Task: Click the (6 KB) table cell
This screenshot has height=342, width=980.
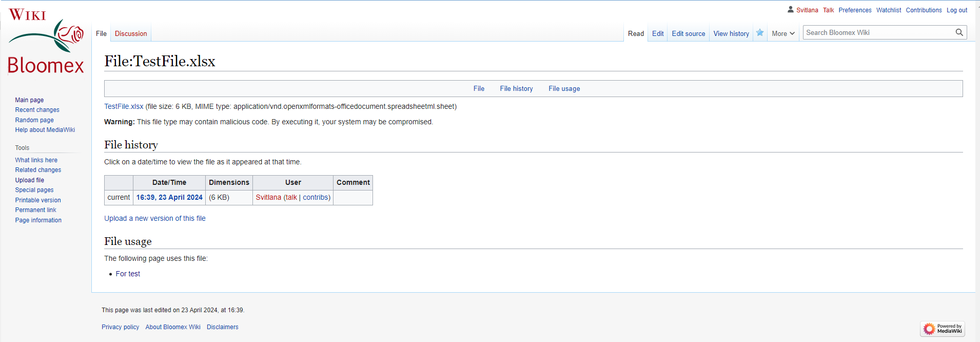Action: click(x=229, y=197)
